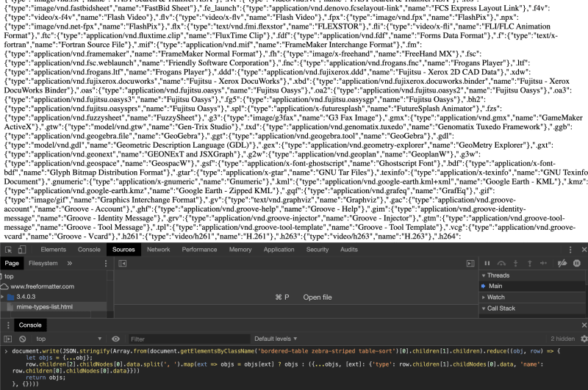Open the top JavaScript context dropdown
The height and width of the screenshot is (390, 588).
coord(68,339)
